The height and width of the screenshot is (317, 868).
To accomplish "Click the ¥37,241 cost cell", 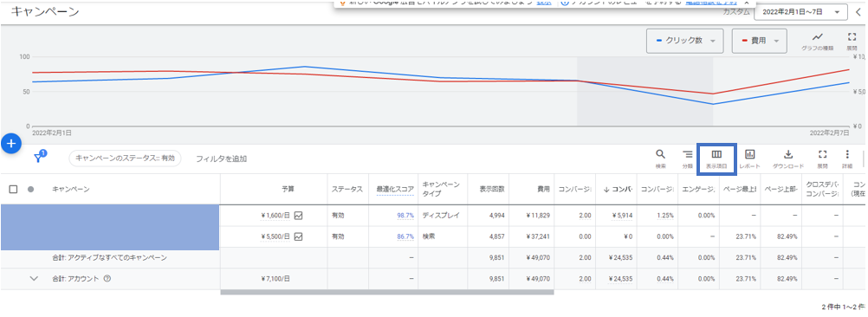I will pos(538,236).
